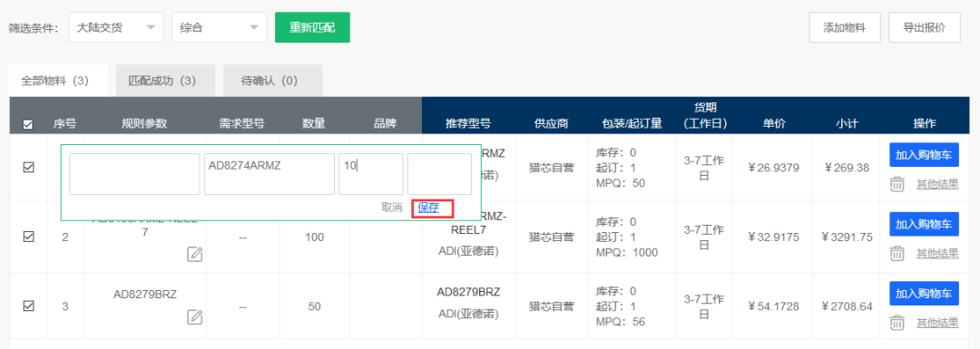Delete the ¥269.38 row with trash icon
This screenshot has width=980, height=349.
click(897, 185)
